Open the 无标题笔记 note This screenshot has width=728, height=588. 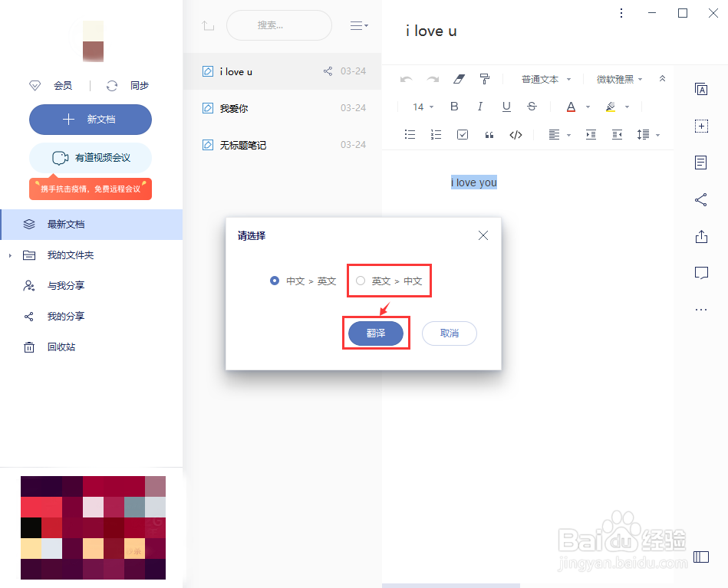[x=282, y=145]
